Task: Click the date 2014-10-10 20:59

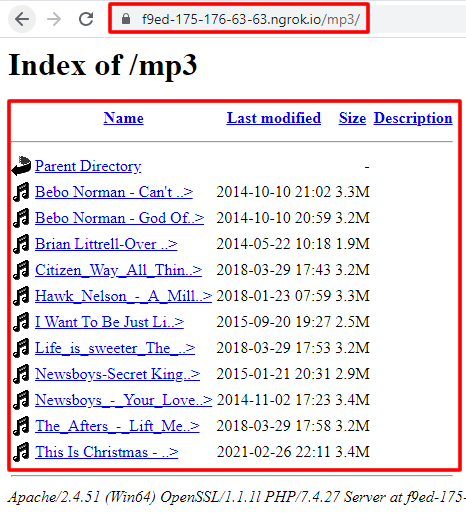Action: (x=274, y=218)
